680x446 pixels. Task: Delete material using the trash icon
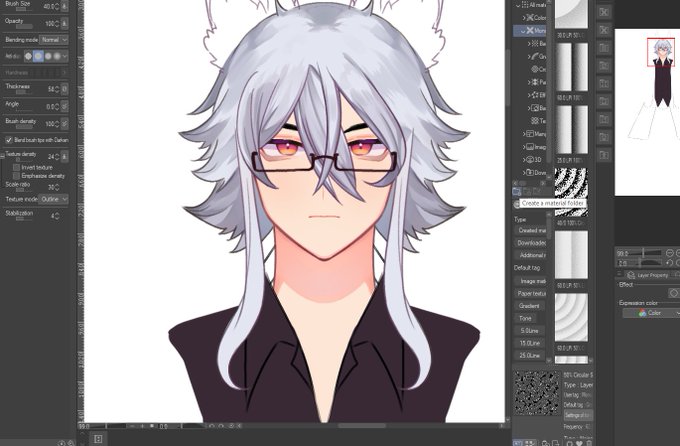click(589, 443)
